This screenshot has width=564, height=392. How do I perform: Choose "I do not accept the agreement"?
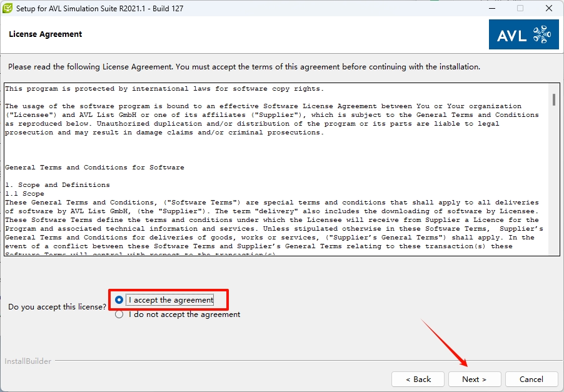pyautogui.click(x=119, y=314)
